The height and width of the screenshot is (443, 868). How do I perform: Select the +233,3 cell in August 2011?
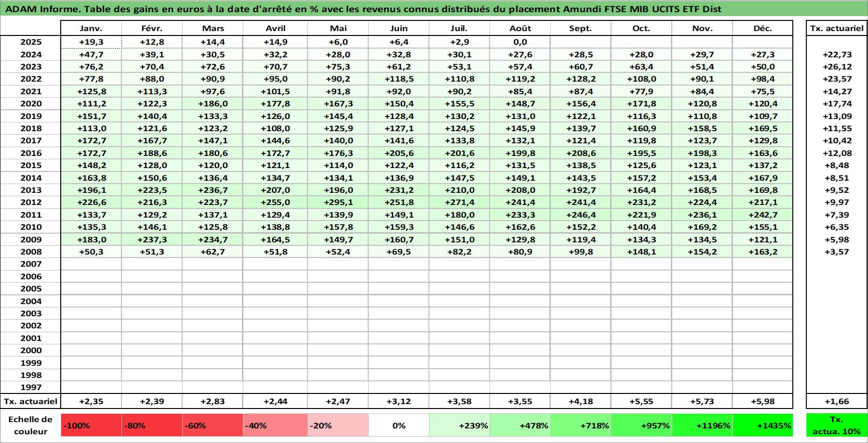520,215
